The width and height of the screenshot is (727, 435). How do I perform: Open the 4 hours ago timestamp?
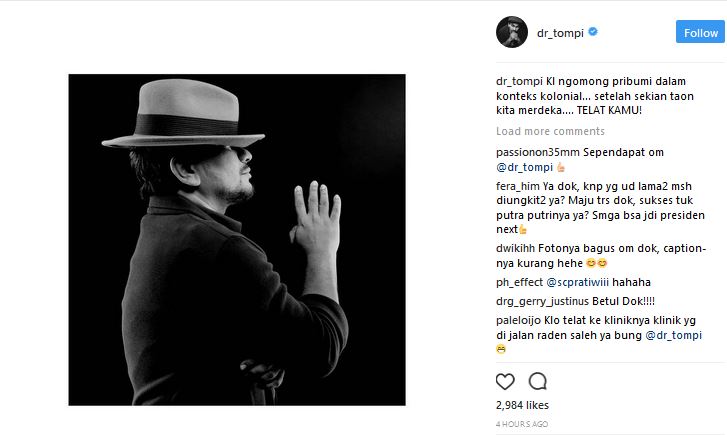[x=522, y=424]
